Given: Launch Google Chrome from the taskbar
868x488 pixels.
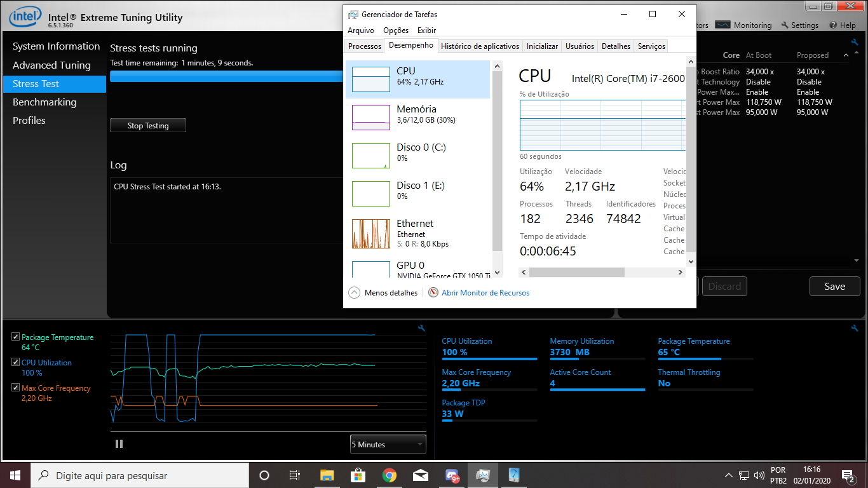Looking at the screenshot, I should 390,475.
